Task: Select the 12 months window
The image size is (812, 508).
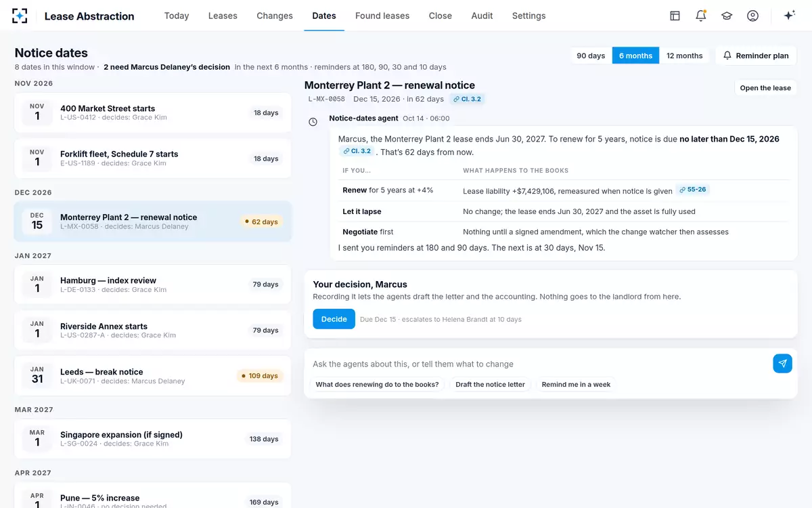Action: click(x=685, y=56)
